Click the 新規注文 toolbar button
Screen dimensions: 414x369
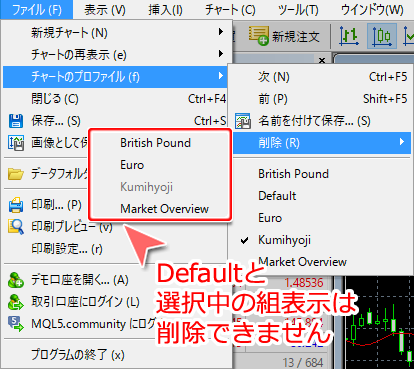[284, 36]
